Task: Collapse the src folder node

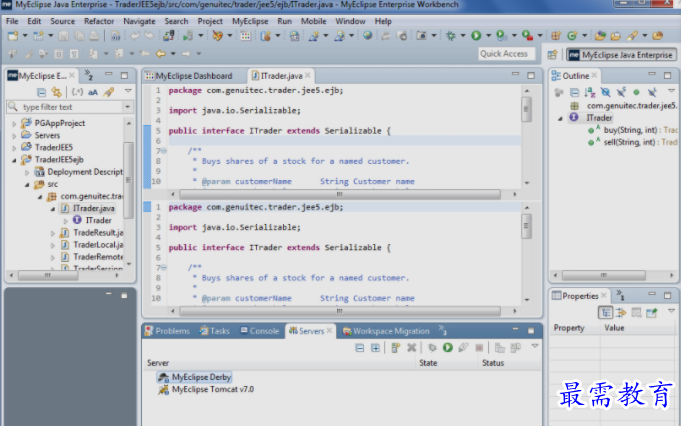Action: click(x=27, y=185)
